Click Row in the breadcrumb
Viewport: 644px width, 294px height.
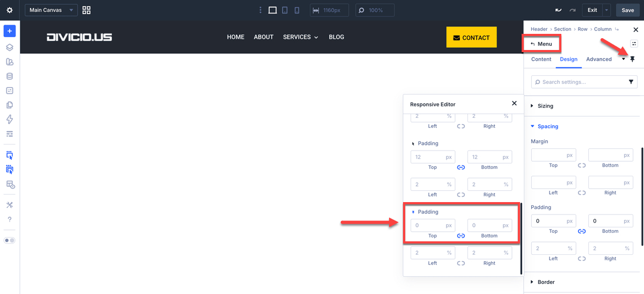[x=582, y=29]
